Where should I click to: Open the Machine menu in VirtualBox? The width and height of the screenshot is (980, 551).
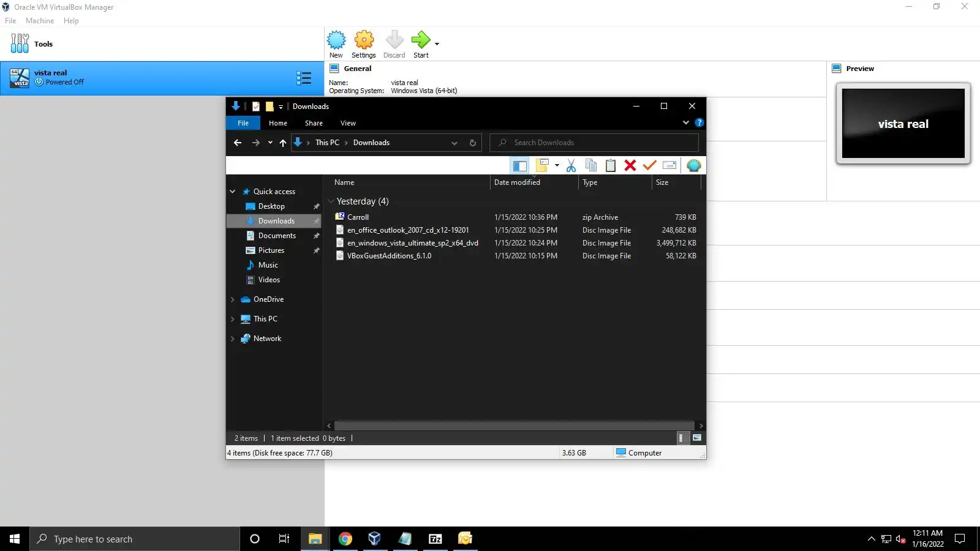click(40, 21)
